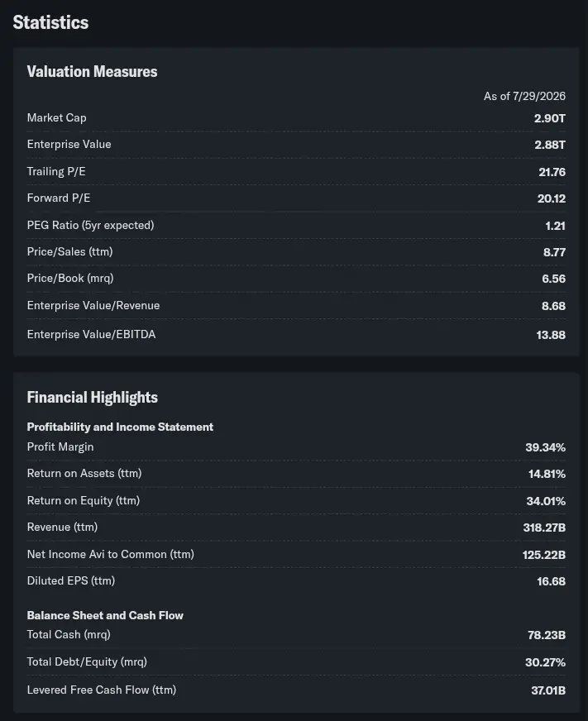Click Enterprise Value/Revenue label

pos(93,305)
